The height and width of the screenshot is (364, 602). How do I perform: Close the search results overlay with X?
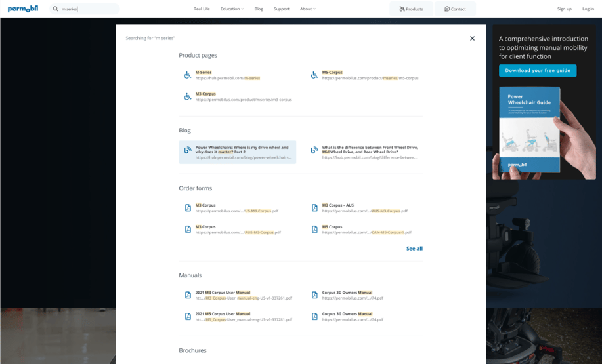point(472,39)
